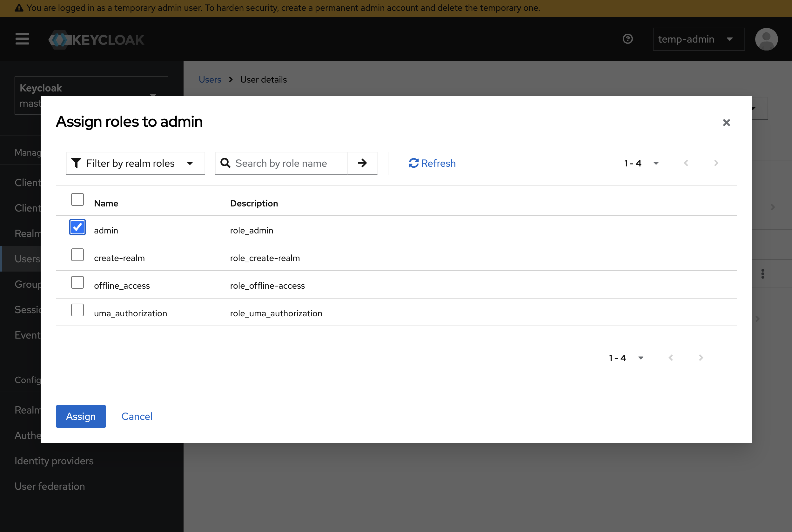Open the help question mark icon

628,39
